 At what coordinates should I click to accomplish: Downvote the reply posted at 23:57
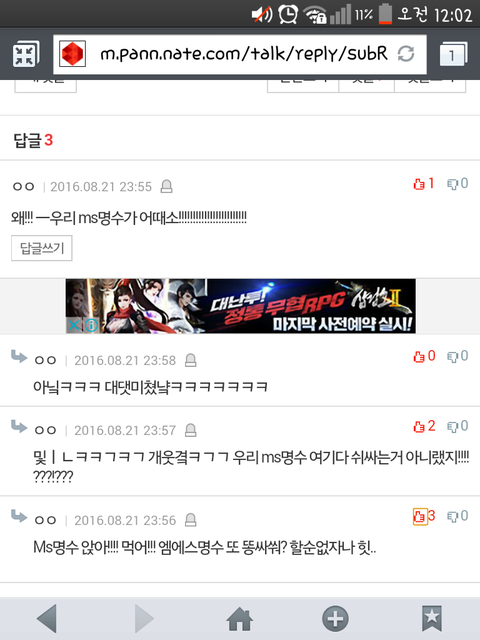pos(458,427)
